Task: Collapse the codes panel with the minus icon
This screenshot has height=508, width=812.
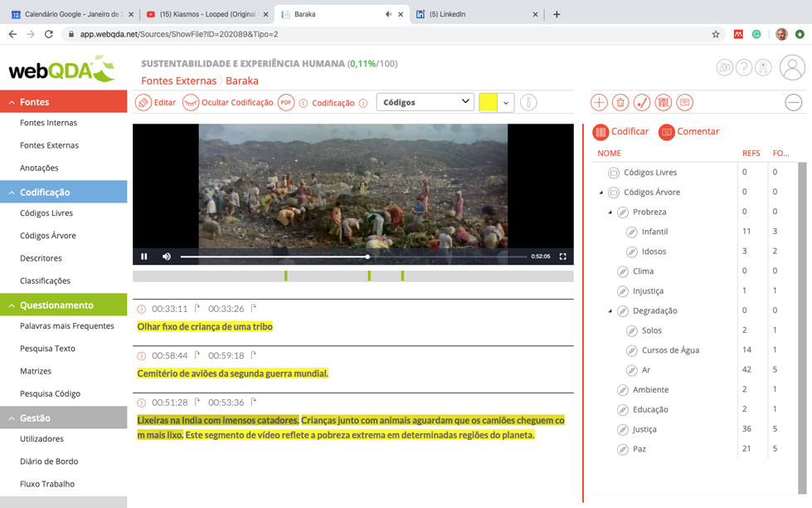Action: [x=794, y=103]
